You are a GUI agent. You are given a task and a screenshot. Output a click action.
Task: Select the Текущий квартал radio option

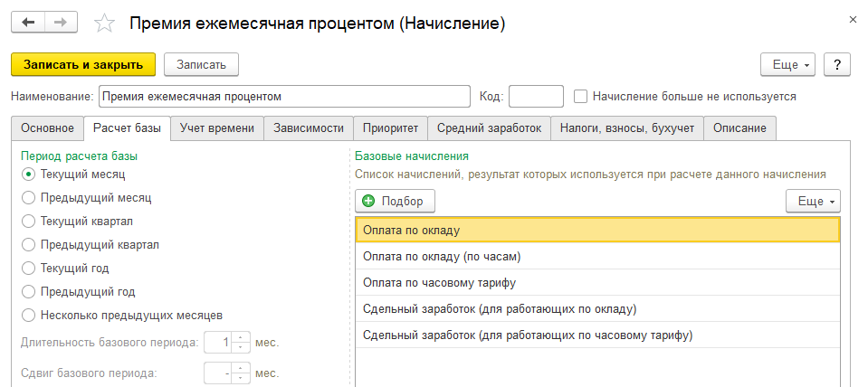[29, 221]
